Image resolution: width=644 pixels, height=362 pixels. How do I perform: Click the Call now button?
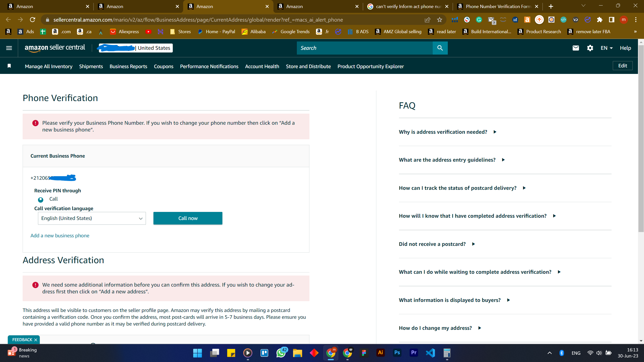point(188,218)
